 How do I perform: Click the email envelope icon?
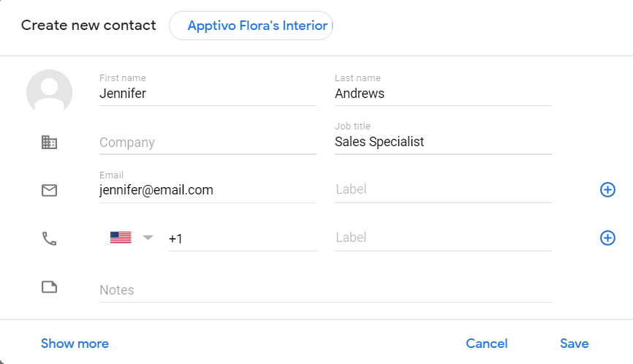[x=49, y=191]
